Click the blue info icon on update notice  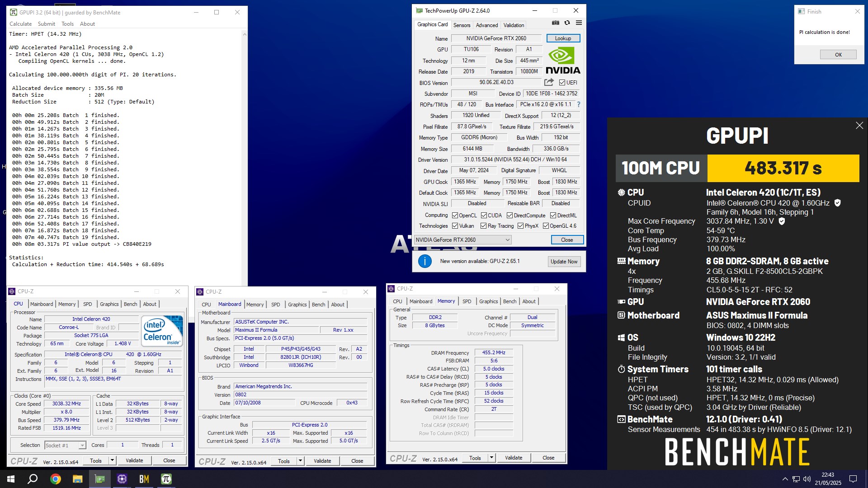pos(425,261)
